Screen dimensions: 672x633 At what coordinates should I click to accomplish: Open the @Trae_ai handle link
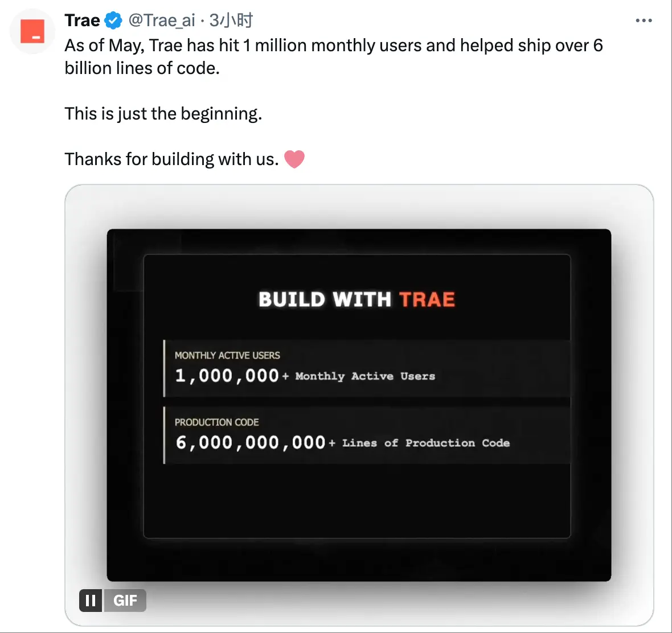pyautogui.click(x=162, y=20)
